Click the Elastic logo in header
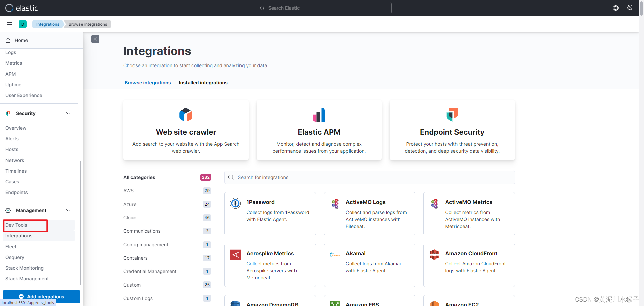This screenshot has height=306, width=644. pos(21,8)
